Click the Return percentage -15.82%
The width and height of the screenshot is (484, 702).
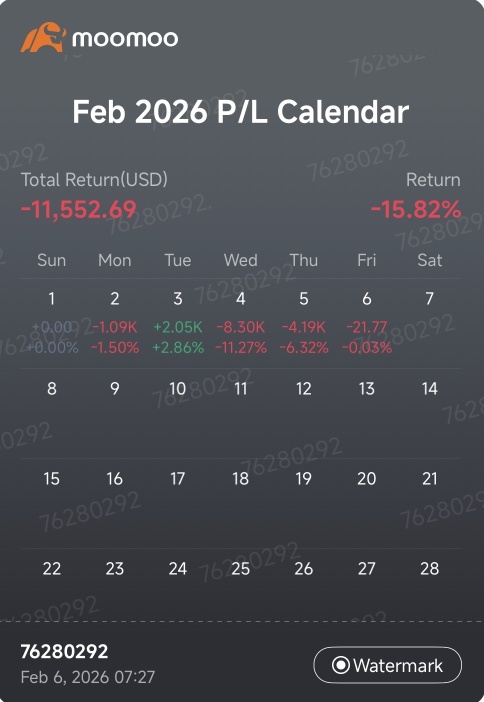click(416, 210)
